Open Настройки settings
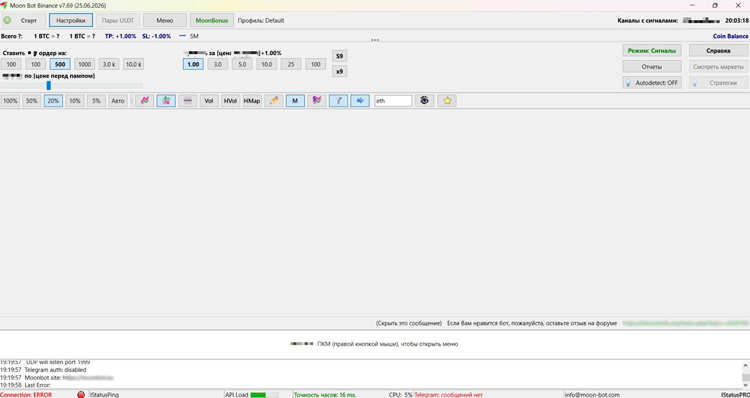750x398 pixels. click(71, 21)
